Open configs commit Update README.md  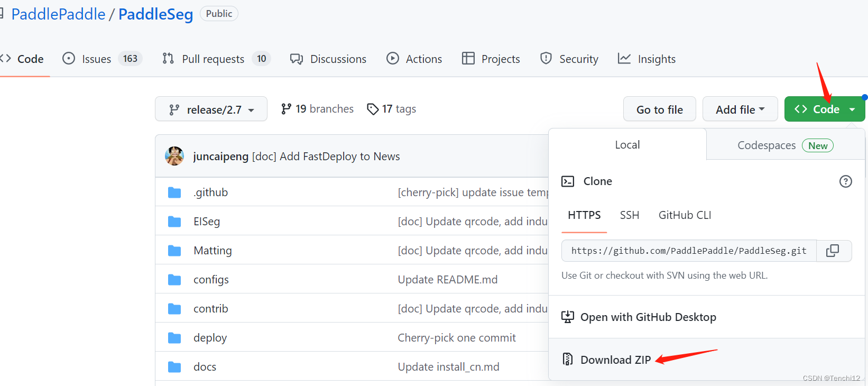(x=447, y=280)
